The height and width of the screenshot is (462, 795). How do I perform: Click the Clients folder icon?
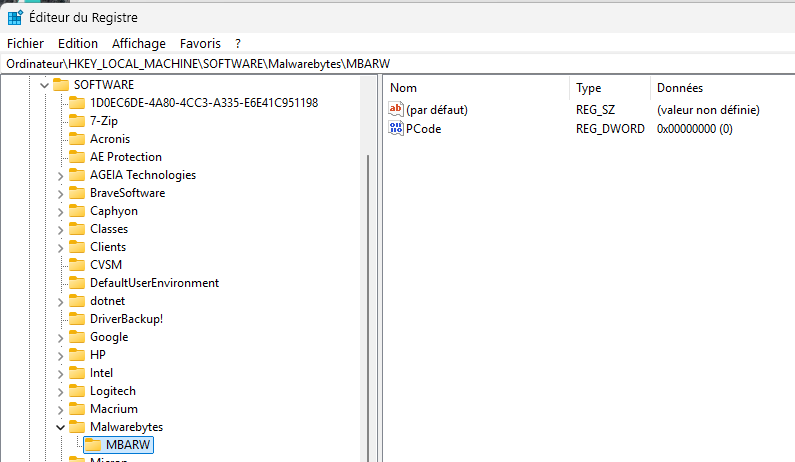pos(77,246)
